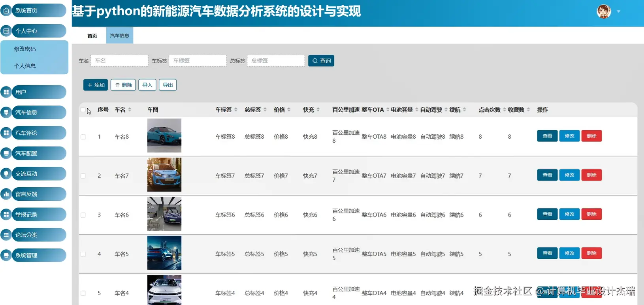Sort table by 总标签 column arrows
Viewport: 644px width, 305px height.
pyautogui.click(x=265, y=109)
